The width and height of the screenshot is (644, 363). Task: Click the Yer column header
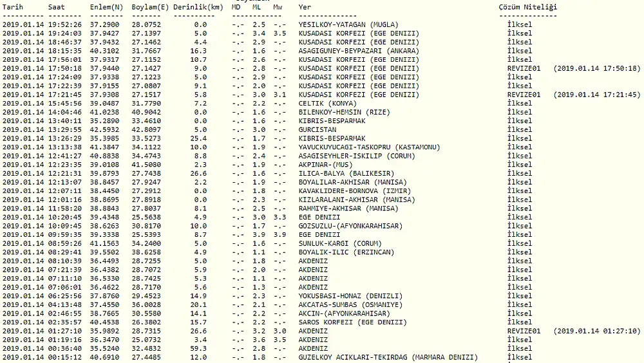(x=305, y=7)
